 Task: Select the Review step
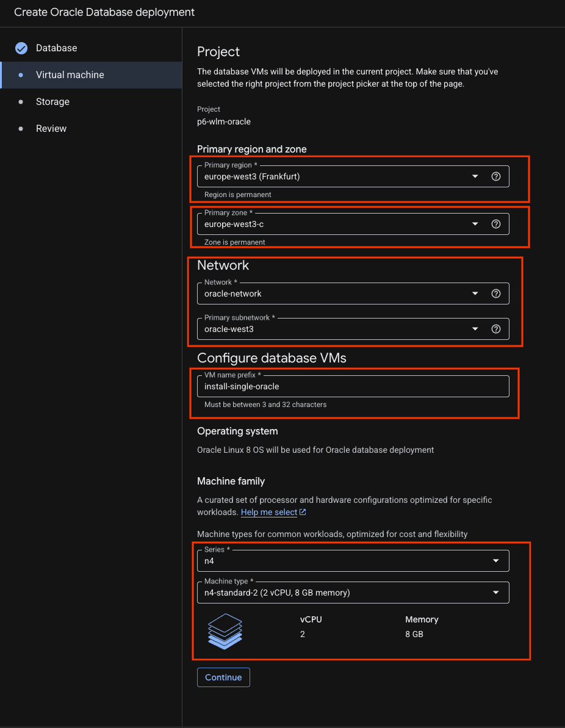(91, 129)
